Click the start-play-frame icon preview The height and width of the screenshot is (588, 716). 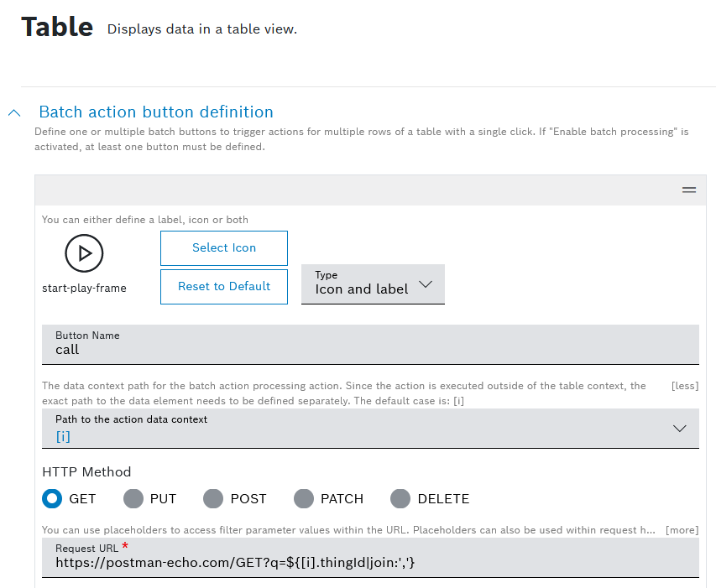(x=84, y=252)
